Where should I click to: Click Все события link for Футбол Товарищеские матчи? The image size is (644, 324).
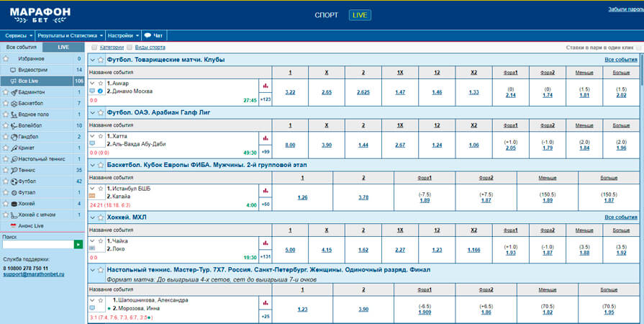coord(620,60)
